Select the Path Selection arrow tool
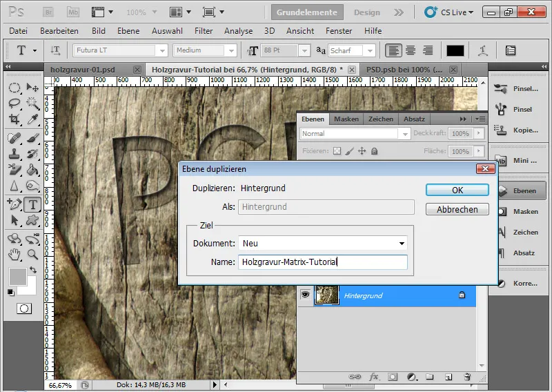This screenshot has width=552, height=392. pyautogui.click(x=14, y=220)
